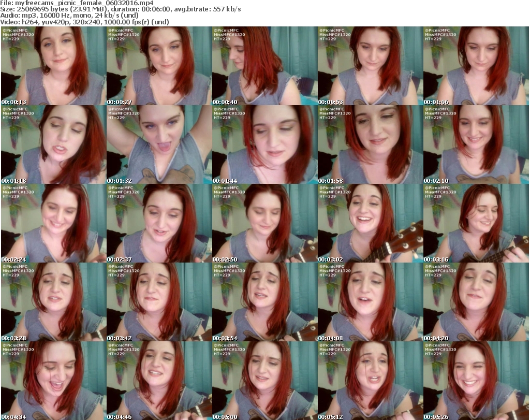Click the 00:02:10 timestamp label
530x420 pixels.
click(436, 180)
